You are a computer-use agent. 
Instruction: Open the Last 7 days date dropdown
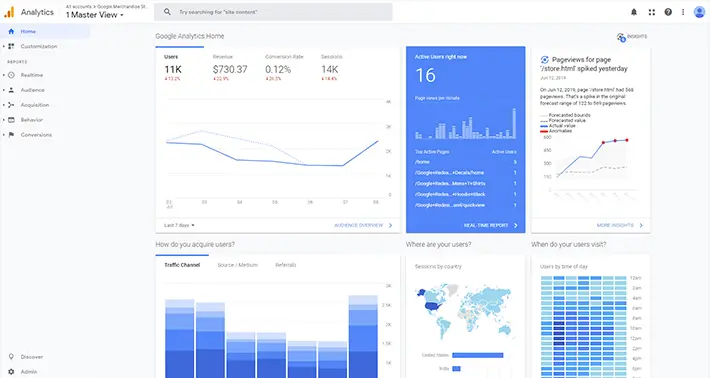pyautogui.click(x=179, y=225)
